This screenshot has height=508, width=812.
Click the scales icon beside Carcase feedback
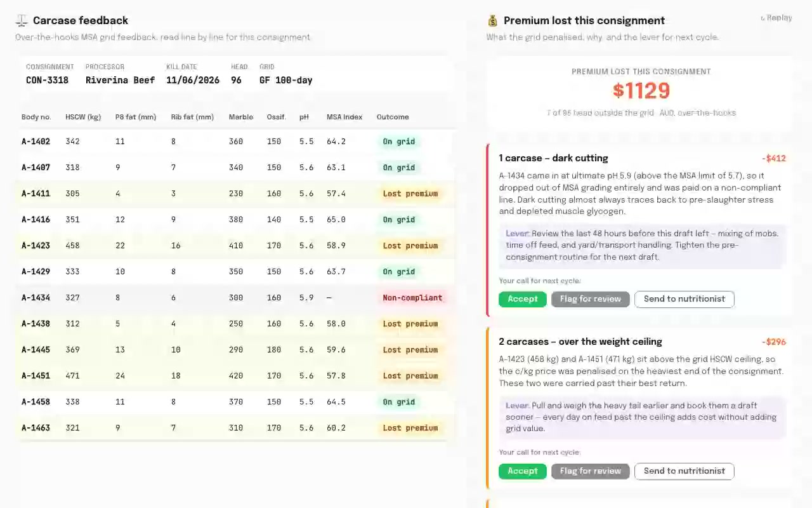22,20
